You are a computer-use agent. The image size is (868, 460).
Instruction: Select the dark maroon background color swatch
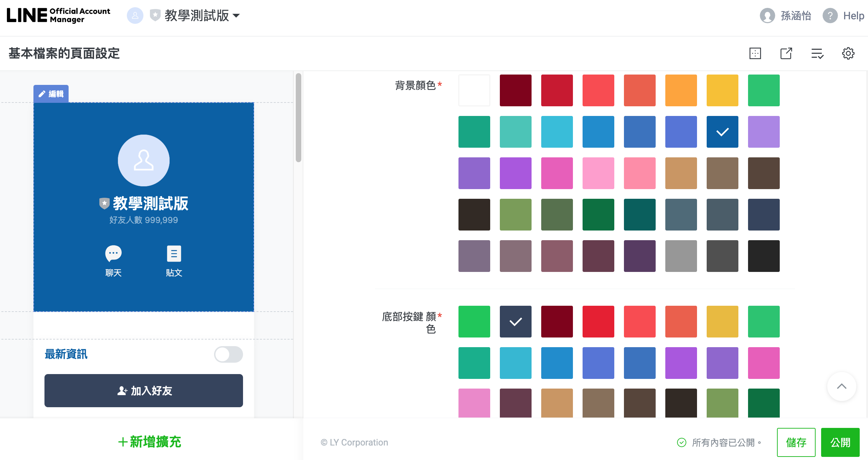click(516, 90)
